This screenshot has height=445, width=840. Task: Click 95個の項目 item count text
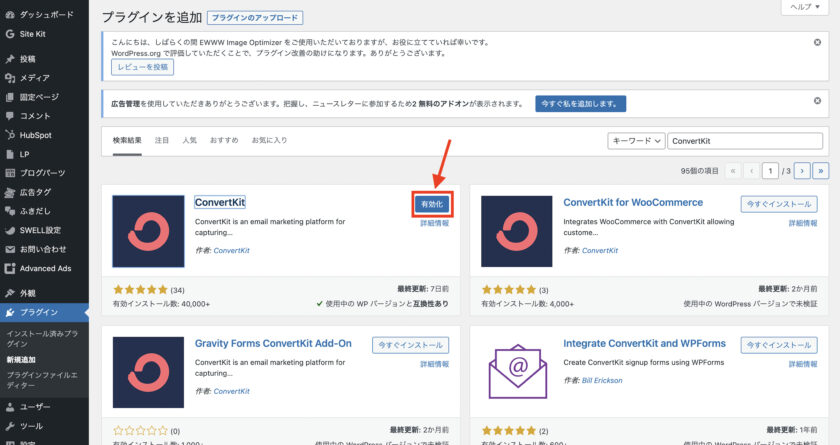coord(699,171)
